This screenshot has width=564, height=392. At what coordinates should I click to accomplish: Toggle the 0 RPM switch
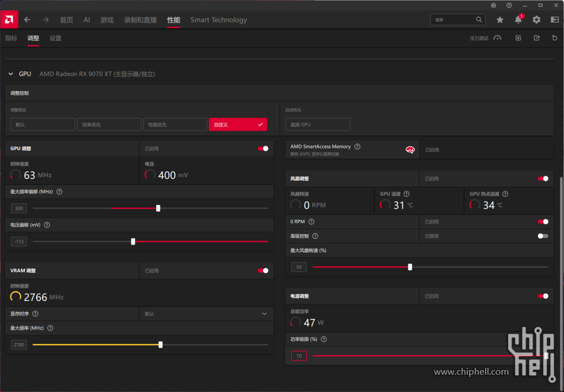pos(543,222)
